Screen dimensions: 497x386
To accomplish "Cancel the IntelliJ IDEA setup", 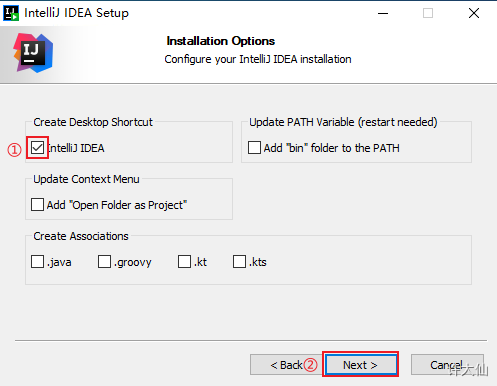I will [447, 365].
